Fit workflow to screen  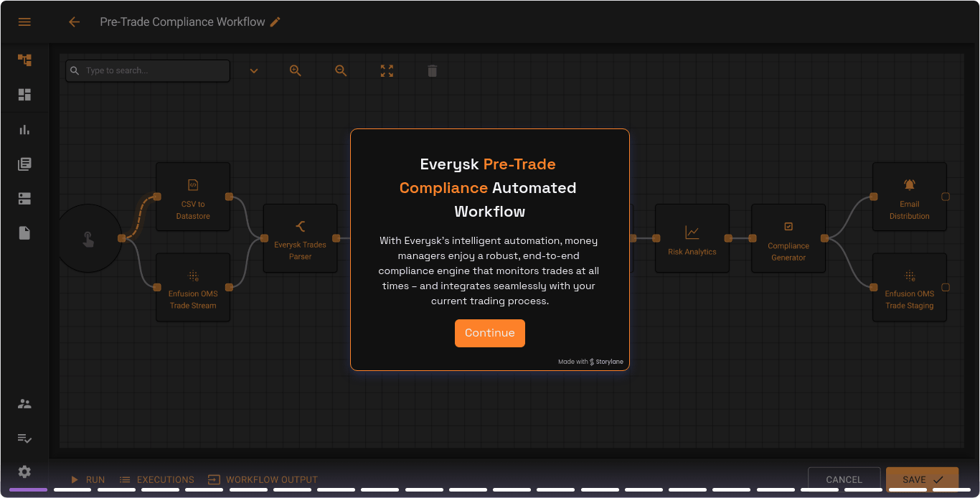[x=387, y=71]
